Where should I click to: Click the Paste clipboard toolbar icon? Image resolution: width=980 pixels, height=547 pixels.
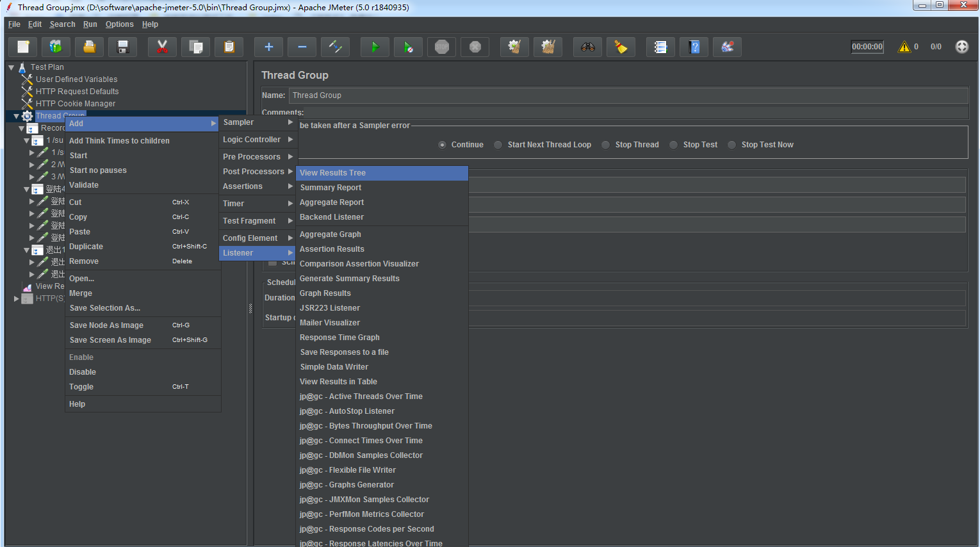(x=229, y=47)
